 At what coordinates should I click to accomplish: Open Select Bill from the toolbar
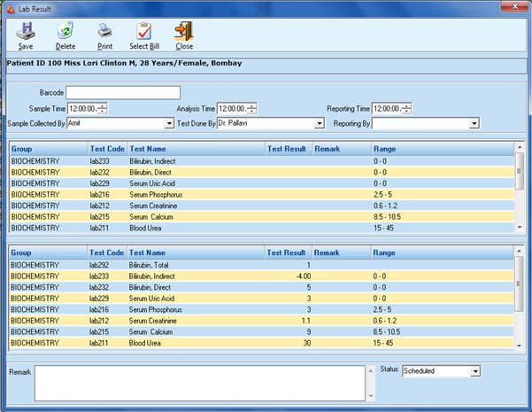click(x=144, y=32)
